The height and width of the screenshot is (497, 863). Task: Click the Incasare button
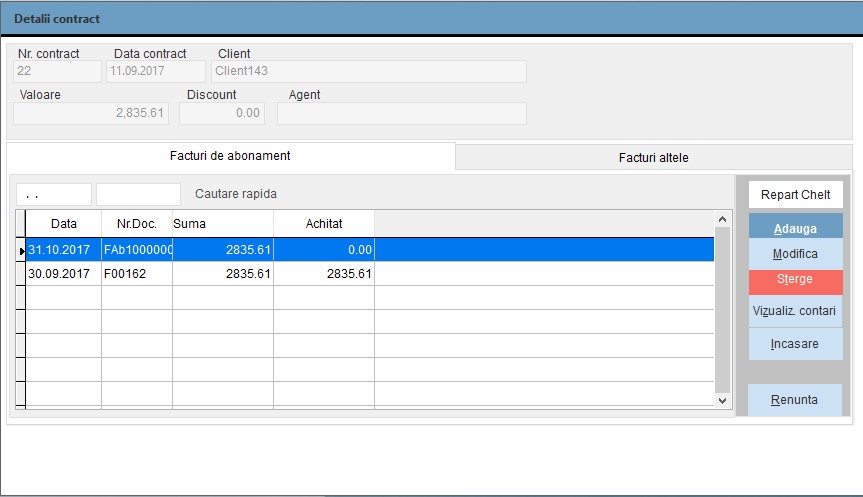(x=795, y=344)
